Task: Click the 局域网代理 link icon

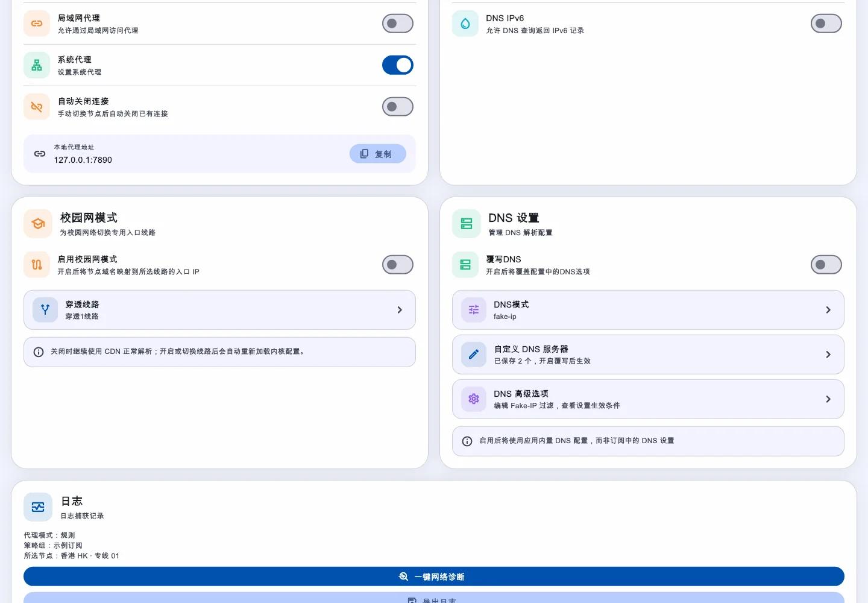Action: pos(37,24)
